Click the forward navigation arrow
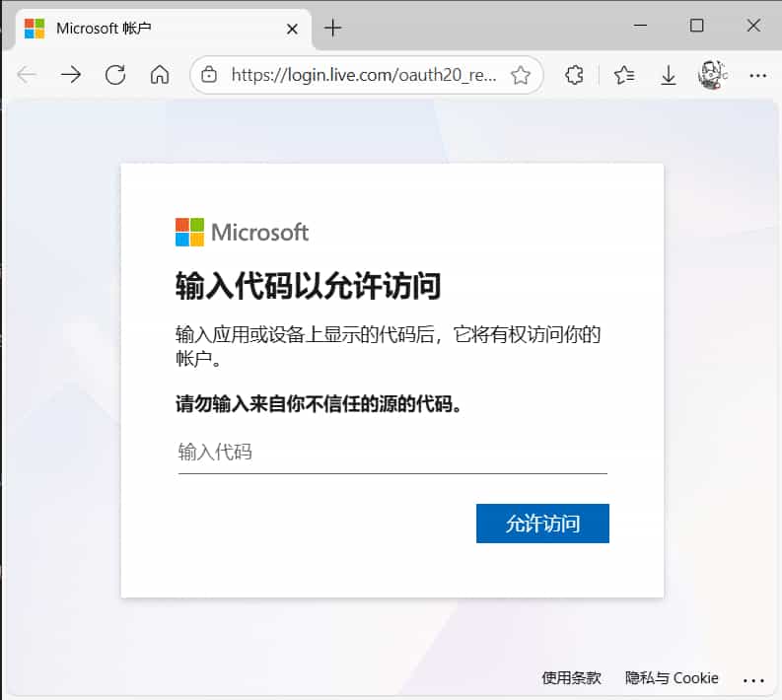Image resolution: width=782 pixels, height=700 pixels. [x=71, y=75]
